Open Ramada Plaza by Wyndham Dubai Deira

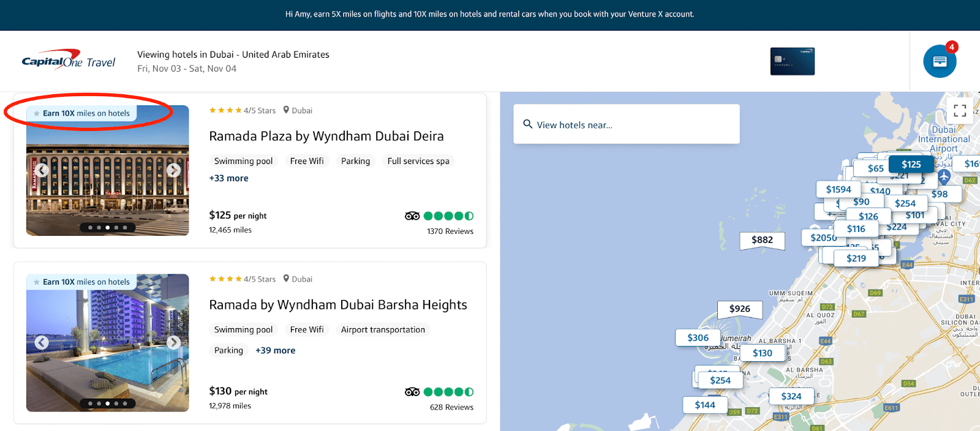[326, 136]
